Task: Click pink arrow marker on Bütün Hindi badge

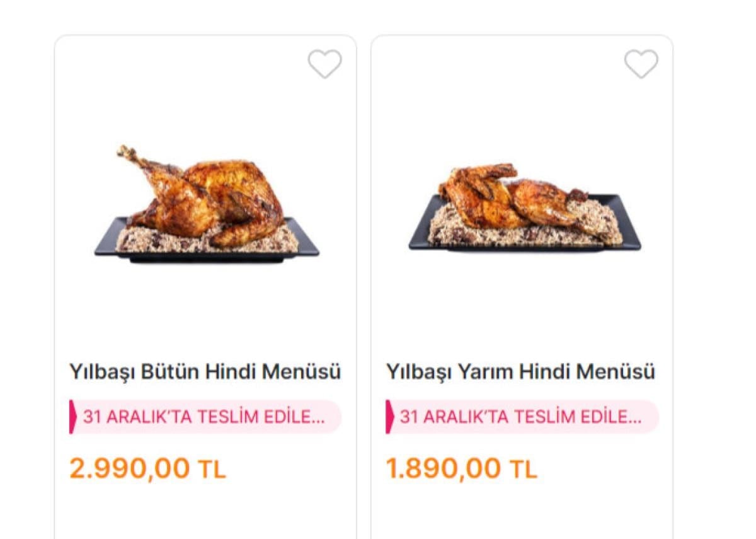Action: (73, 417)
